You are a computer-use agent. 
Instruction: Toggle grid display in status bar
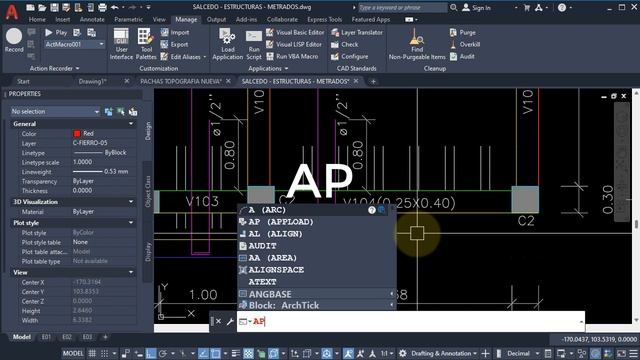[92, 353]
